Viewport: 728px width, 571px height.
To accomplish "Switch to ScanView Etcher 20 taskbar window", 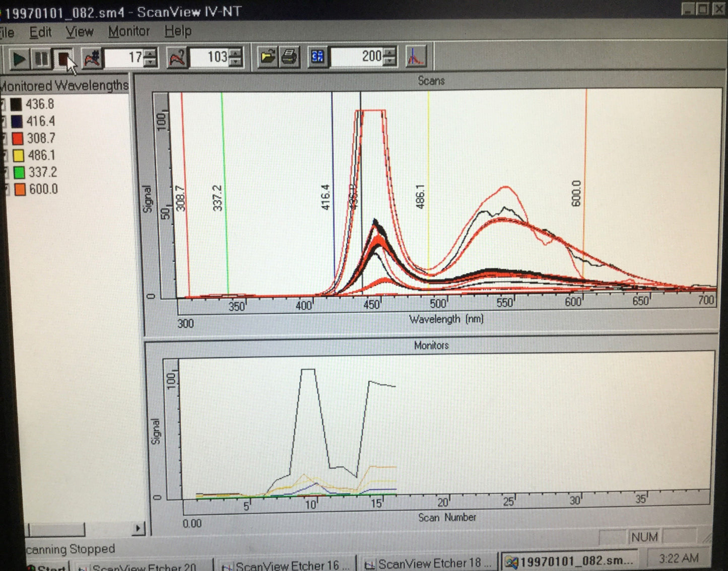I will [144, 567].
